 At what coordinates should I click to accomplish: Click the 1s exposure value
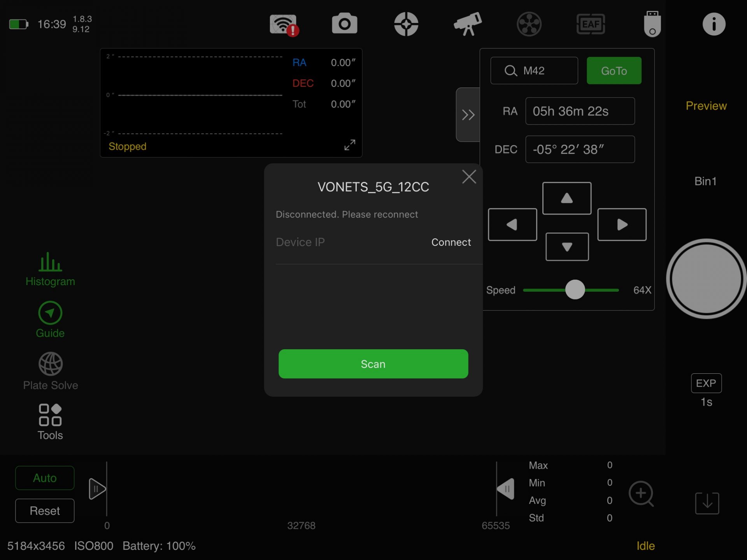pyautogui.click(x=706, y=402)
